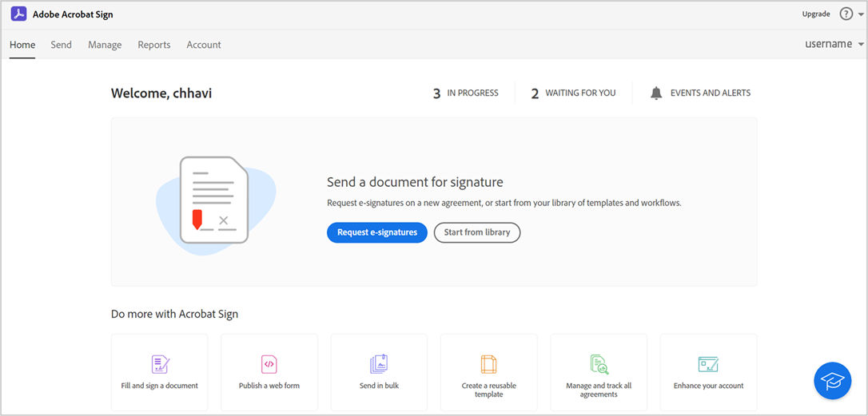Click the Start from library button
This screenshot has height=416, width=868.
(x=477, y=232)
